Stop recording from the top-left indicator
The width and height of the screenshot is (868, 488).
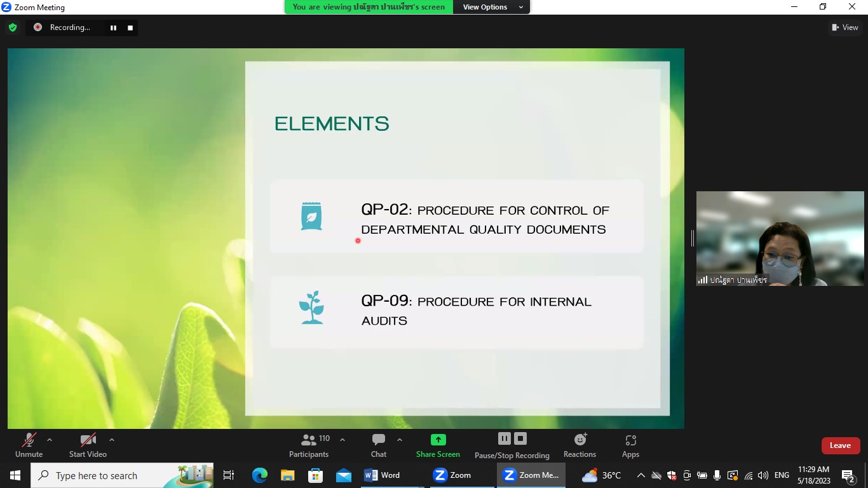[130, 27]
